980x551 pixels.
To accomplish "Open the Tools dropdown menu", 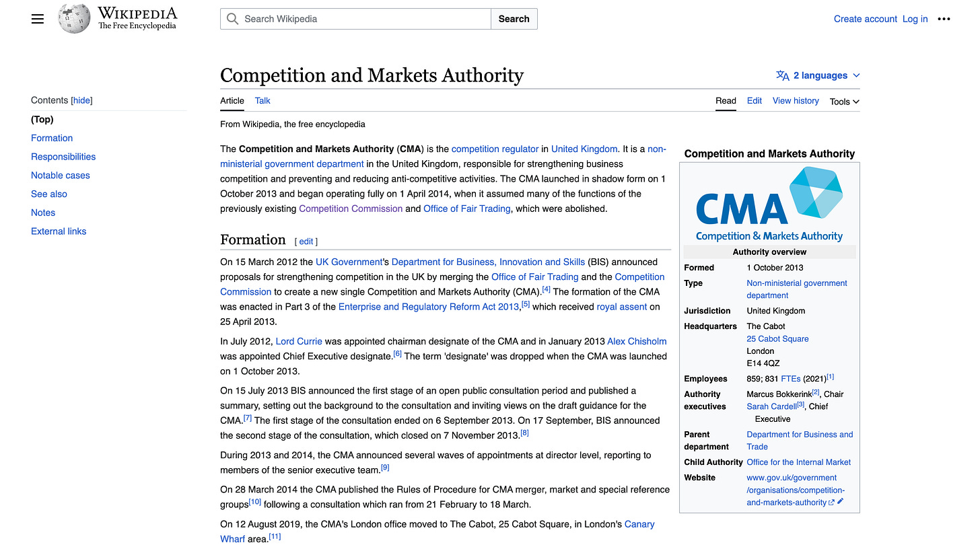I will point(844,102).
